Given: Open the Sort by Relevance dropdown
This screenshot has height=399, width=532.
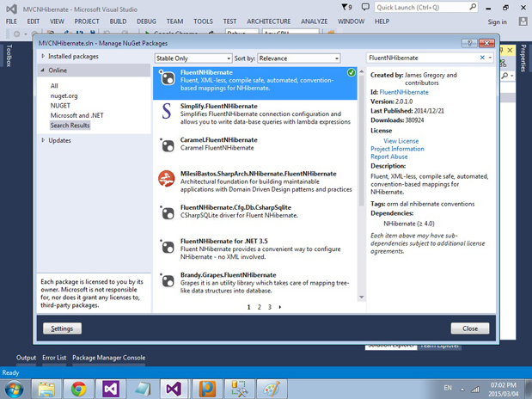Looking at the screenshot, I should (299, 58).
